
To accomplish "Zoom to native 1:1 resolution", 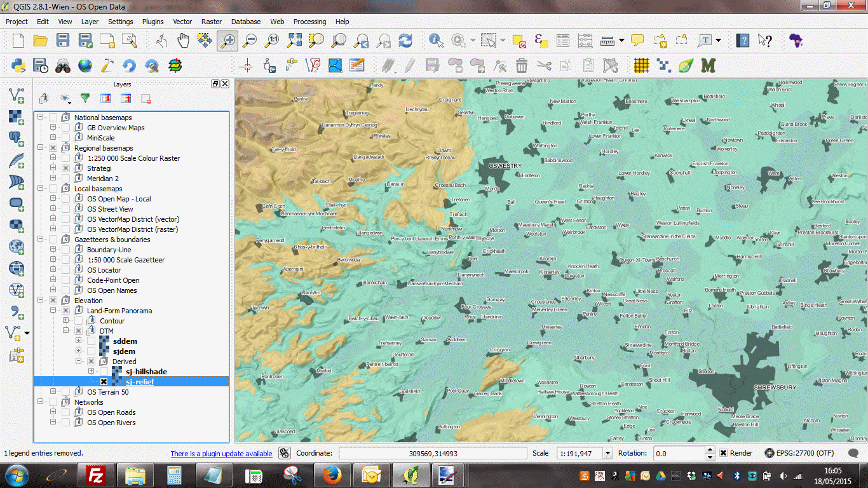I will [272, 41].
